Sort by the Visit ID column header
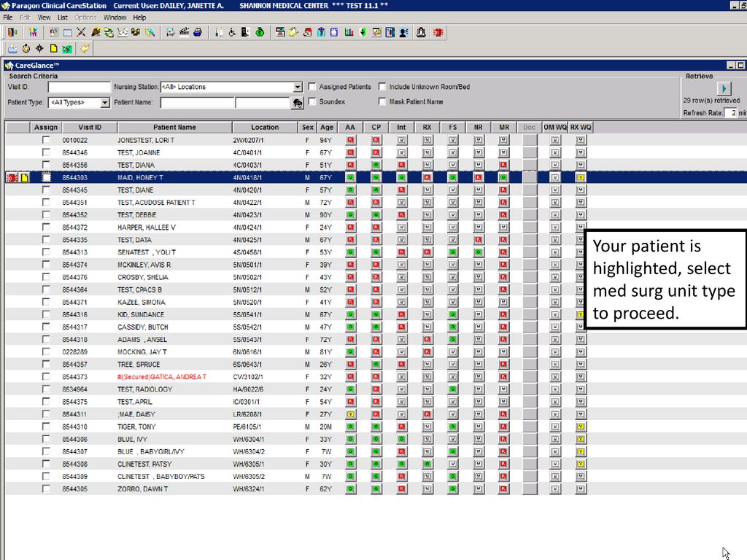Image resolution: width=747 pixels, height=560 pixels. coord(90,127)
